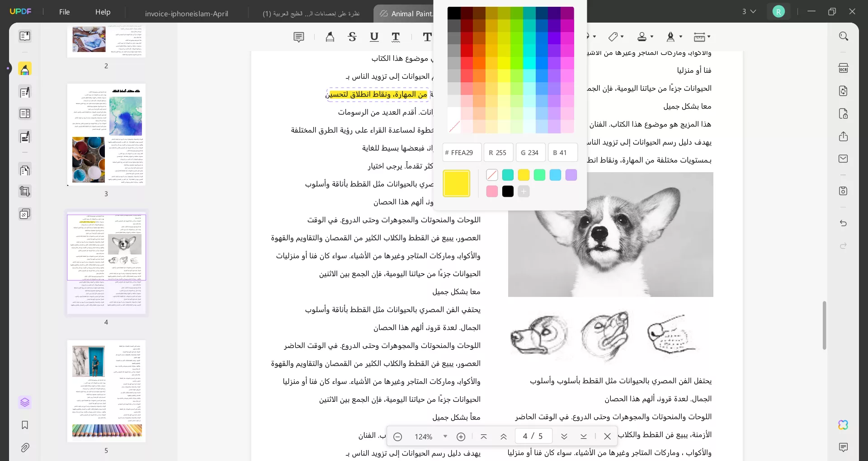Open page 5 from the thumbnail

click(x=106, y=391)
